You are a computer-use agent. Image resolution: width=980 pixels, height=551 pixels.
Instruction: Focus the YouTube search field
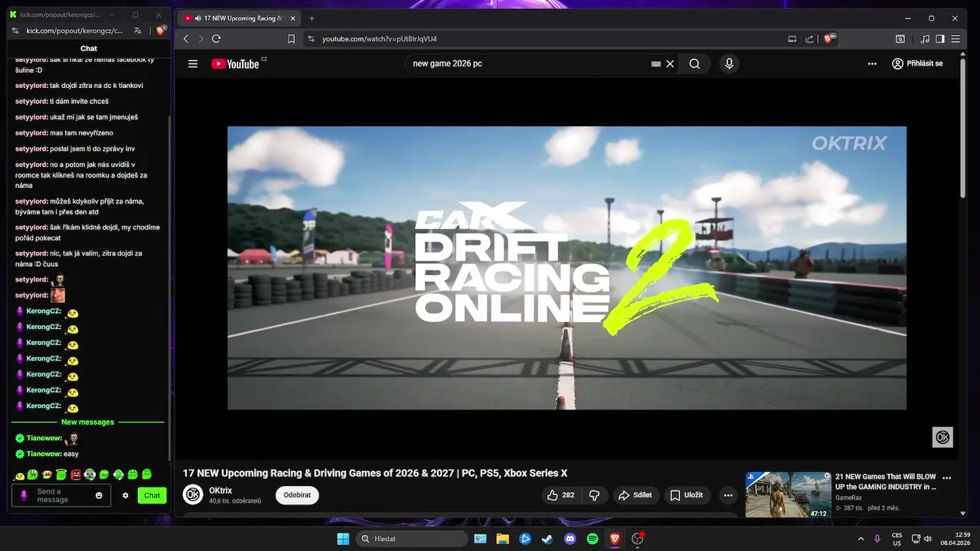pyautogui.click(x=528, y=64)
